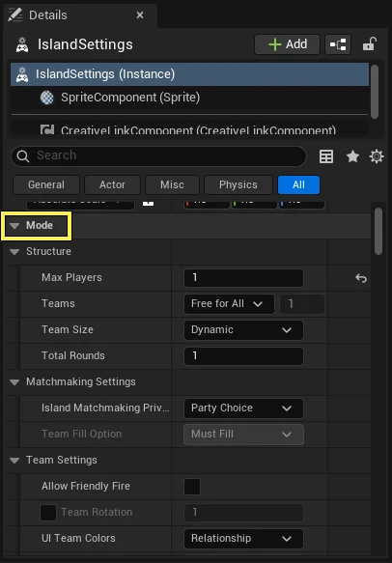Toggle the Team Rotation override checkbox
This screenshot has width=392, height=563.
48,513
